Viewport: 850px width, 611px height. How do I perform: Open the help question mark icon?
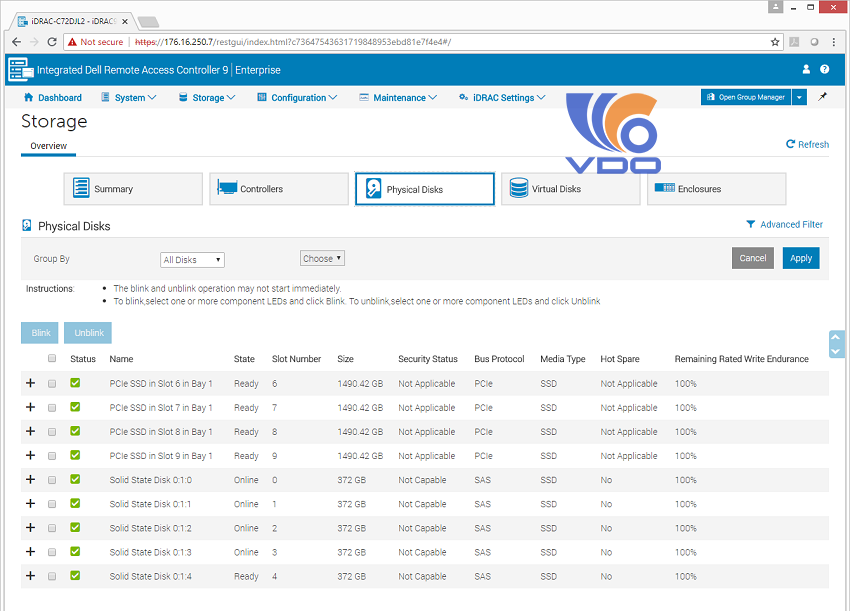(x=825, y=69)
